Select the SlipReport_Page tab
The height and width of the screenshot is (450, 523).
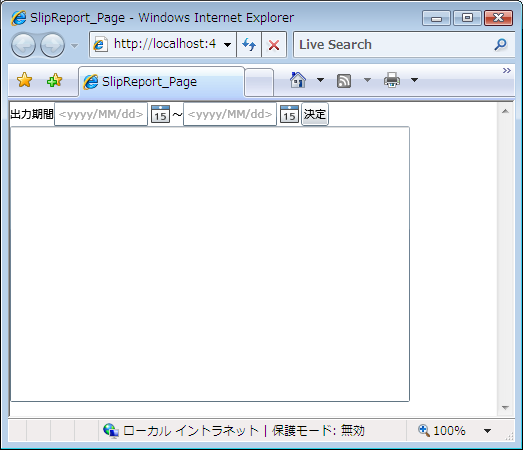click(x=162, y=82)
